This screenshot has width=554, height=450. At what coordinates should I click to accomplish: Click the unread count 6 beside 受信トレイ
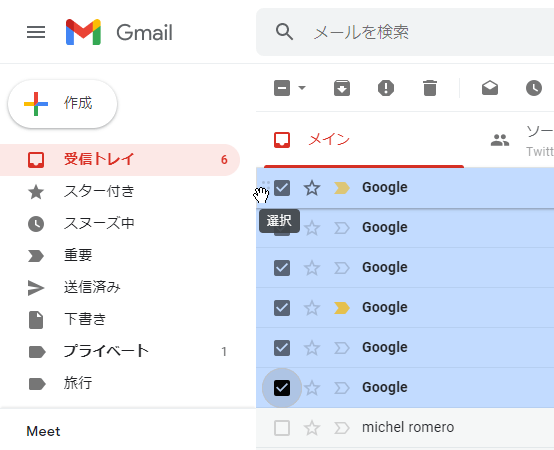pos(224,160)
